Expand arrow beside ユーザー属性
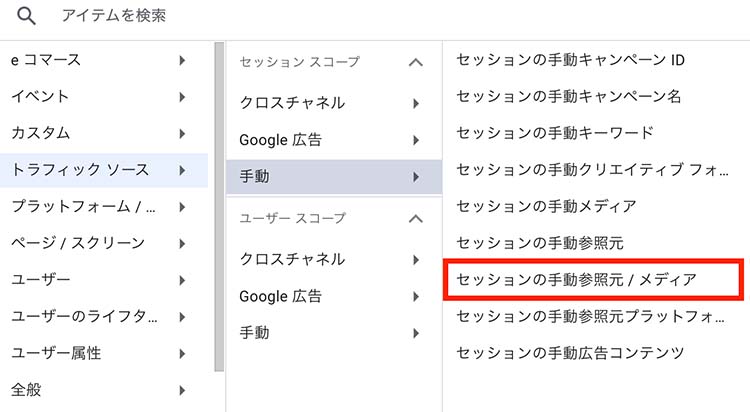Image resolution: width=750 pixels, height=412 pixels. click(x=182, y=354)
